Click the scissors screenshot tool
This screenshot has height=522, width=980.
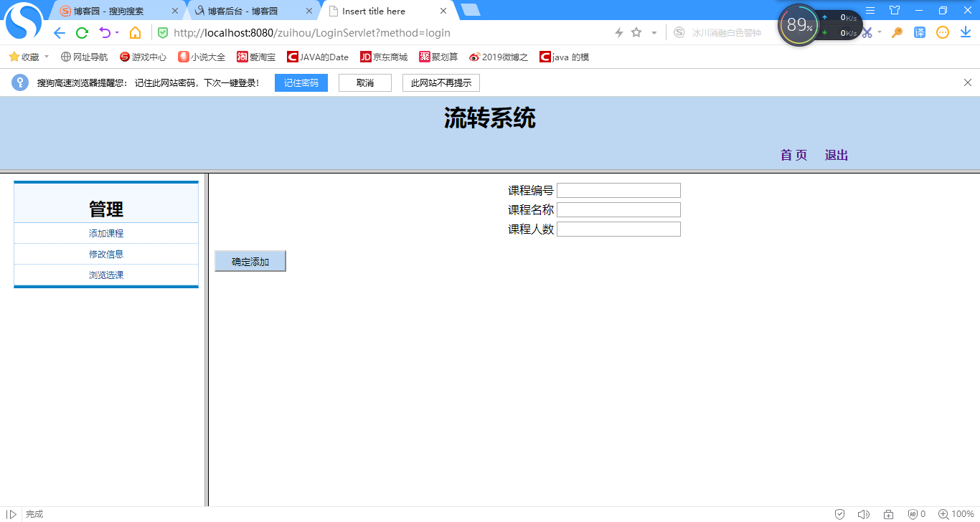click(x=867, y=33)
